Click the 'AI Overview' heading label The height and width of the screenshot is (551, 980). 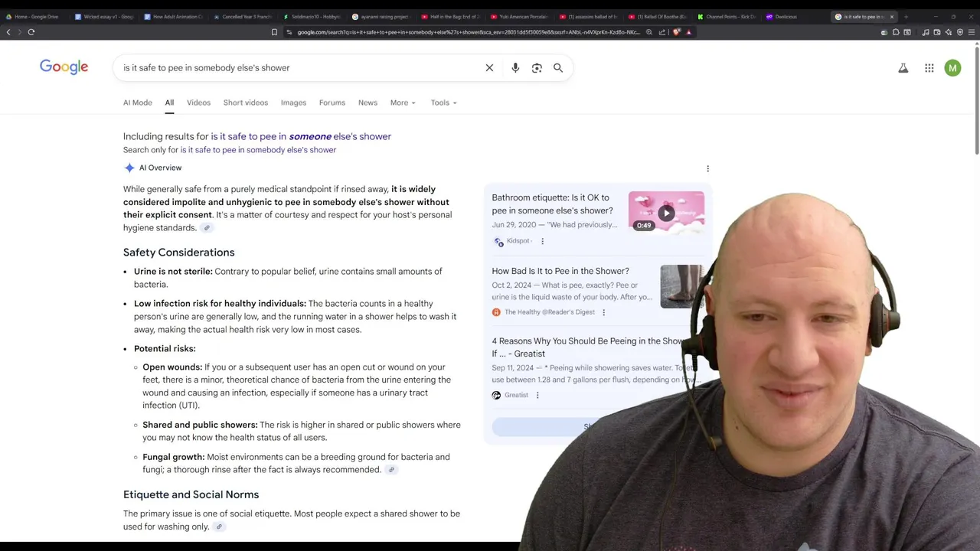tap(160, 168)
